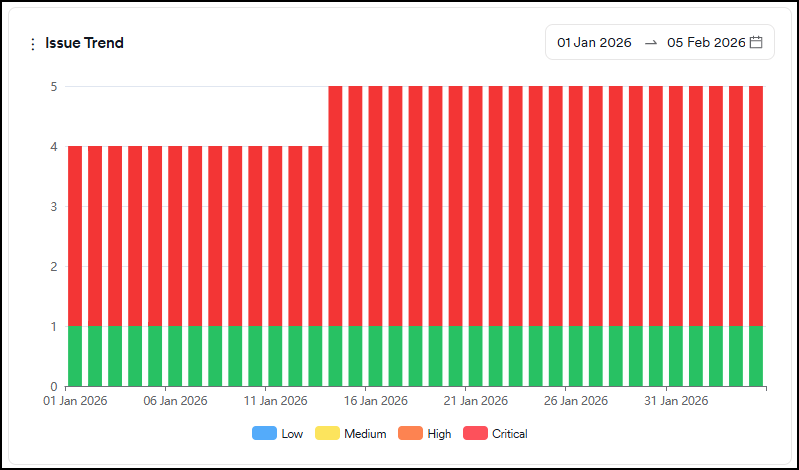Click the arrow between the two dates

click(x=650, y=43)
